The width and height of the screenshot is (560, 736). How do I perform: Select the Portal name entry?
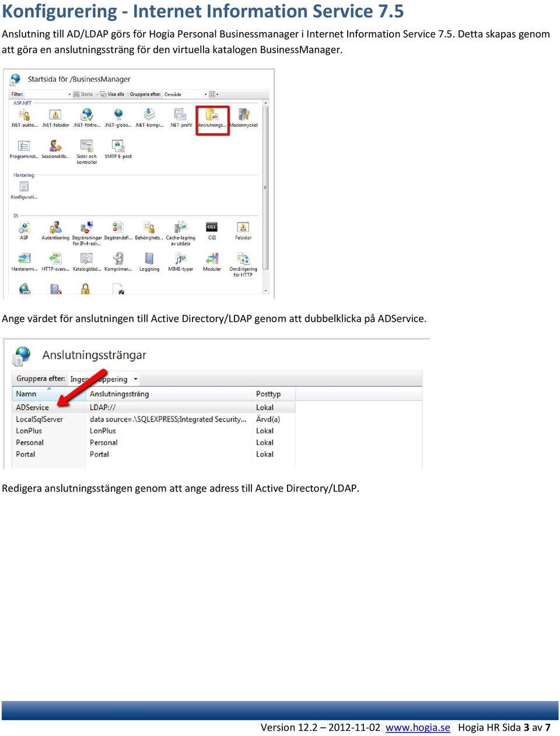(x=26, y=454)
